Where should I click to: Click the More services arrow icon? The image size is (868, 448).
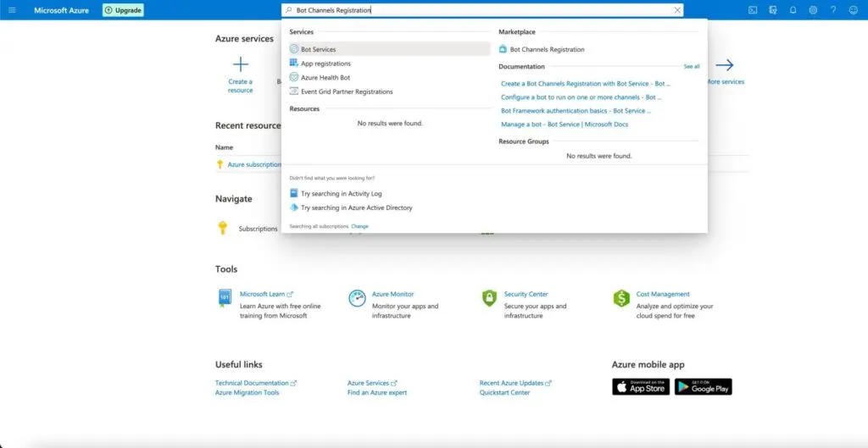coord(724,65)
